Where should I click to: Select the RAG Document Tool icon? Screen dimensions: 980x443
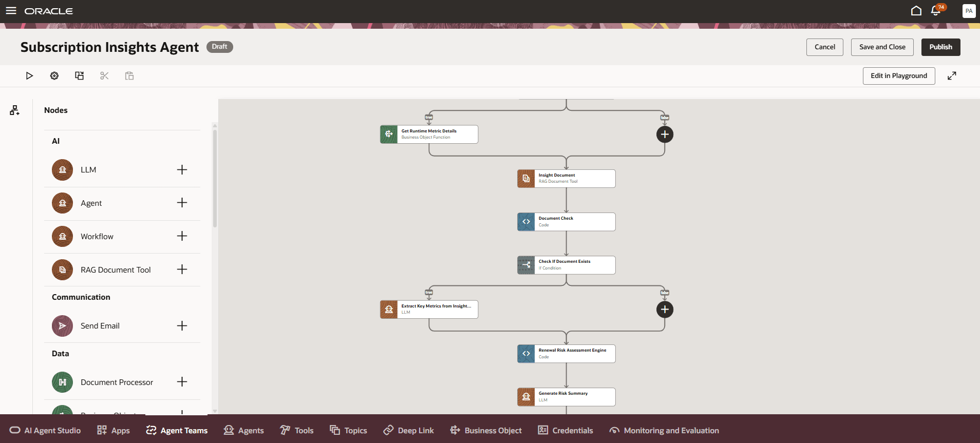tap(62, 269)
